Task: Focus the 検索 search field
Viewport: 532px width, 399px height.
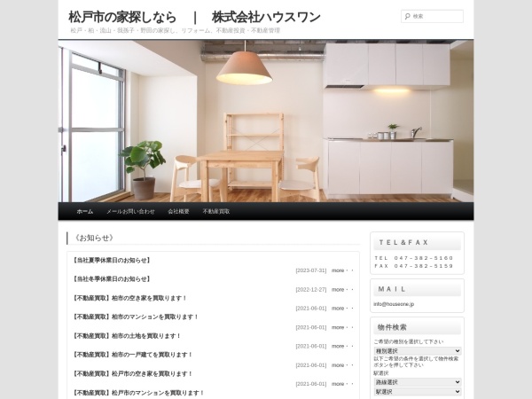Action: [x=432, y=16]
